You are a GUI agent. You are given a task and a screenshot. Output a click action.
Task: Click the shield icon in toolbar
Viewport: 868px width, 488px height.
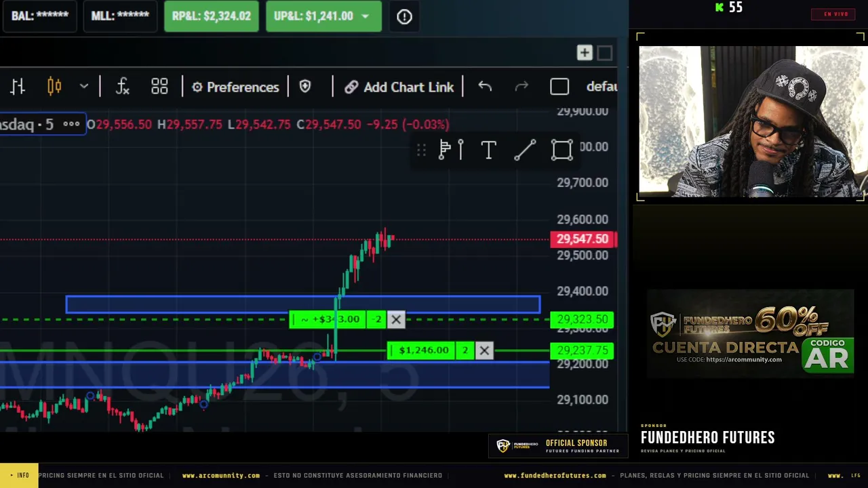(x=305, y=87)
